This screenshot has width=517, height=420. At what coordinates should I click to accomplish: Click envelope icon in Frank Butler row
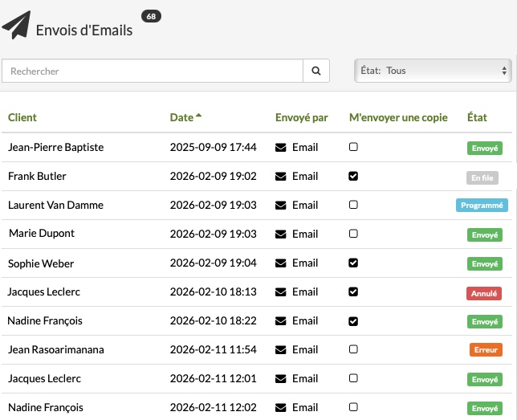point(281,177)
